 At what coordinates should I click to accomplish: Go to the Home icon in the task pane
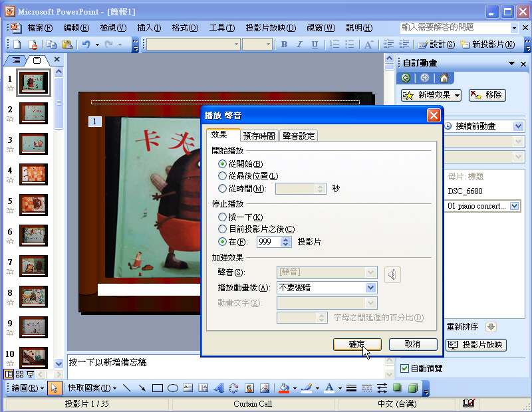click(444, 78)
